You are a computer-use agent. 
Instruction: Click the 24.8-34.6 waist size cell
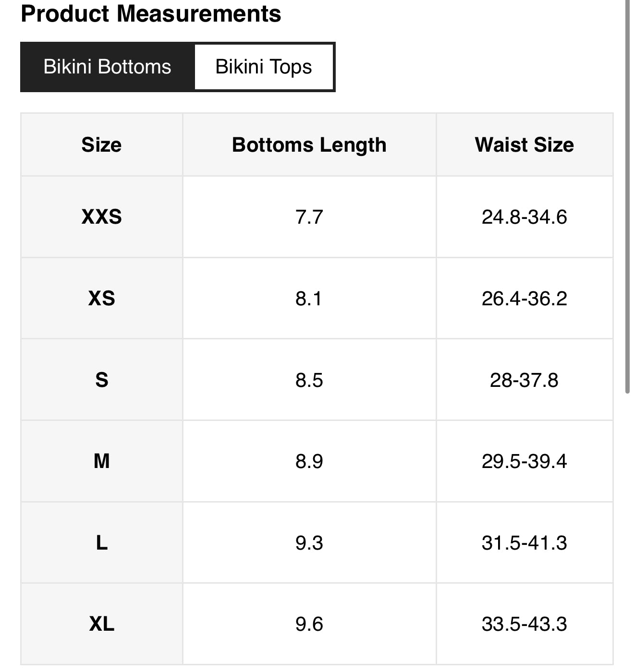(x=524, y=217)
